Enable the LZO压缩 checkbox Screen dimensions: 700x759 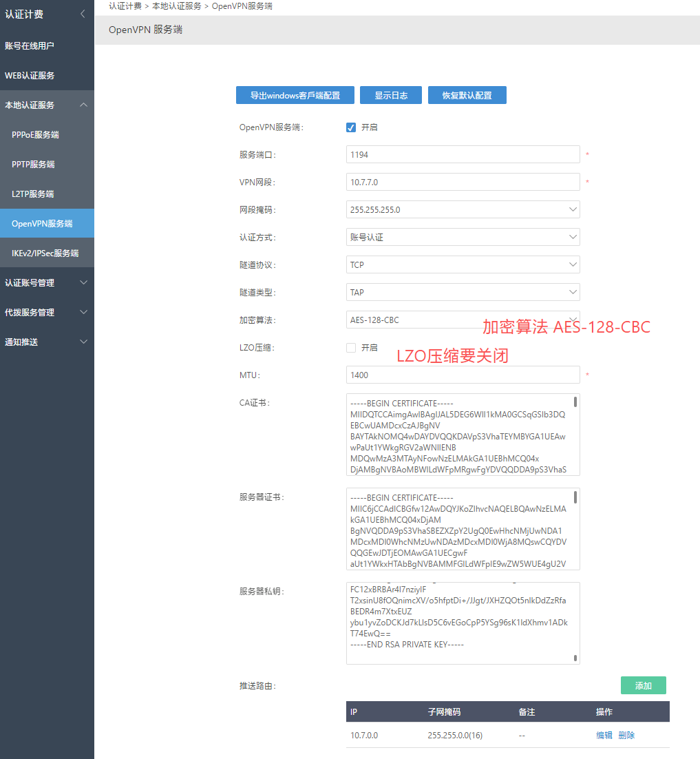[x=351, y=348]
